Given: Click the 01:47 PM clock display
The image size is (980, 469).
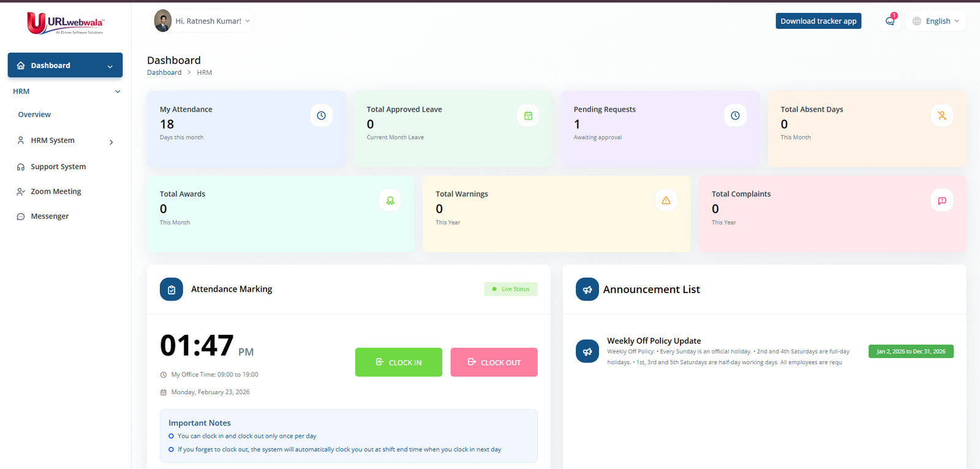Looking at the screenshot, I should pos(206,346).
